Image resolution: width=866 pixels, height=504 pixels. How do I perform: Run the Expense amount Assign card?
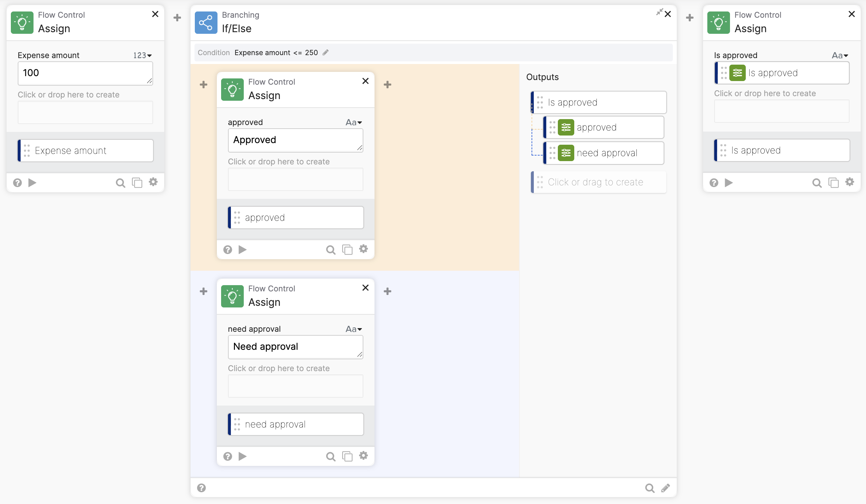[32, 183]
